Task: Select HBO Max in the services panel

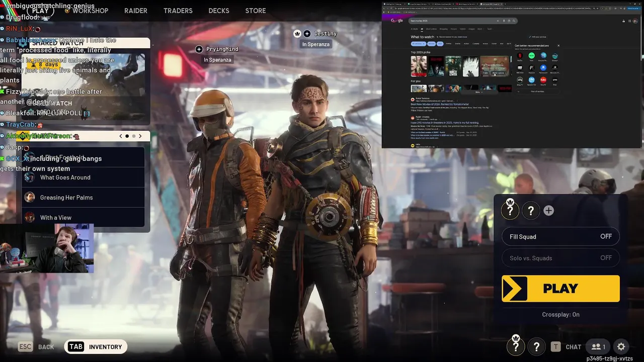Action: click(520, 68)
